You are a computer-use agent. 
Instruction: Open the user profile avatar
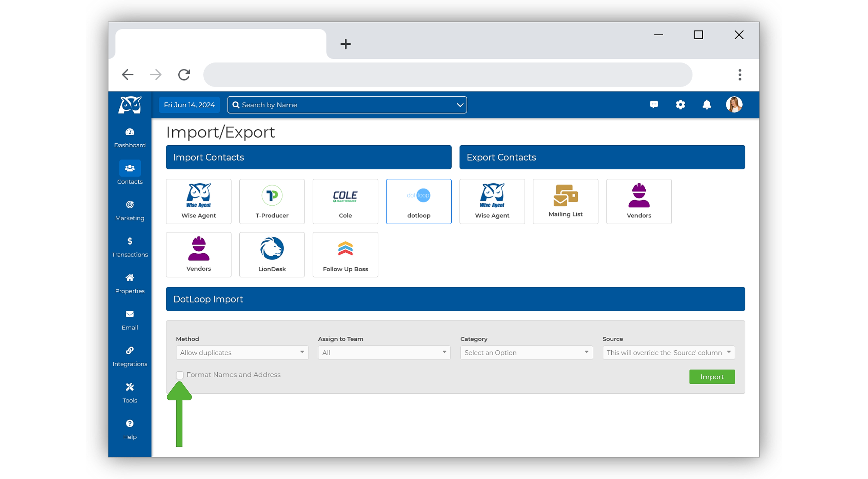(734, 104)
